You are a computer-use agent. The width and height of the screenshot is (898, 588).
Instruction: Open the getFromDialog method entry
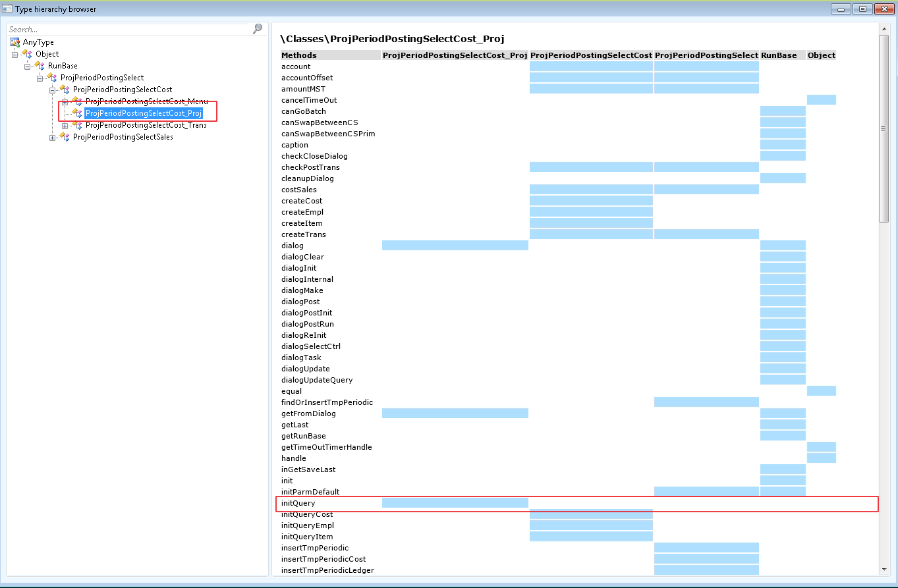pyautogui.click(x=308, y=414)
